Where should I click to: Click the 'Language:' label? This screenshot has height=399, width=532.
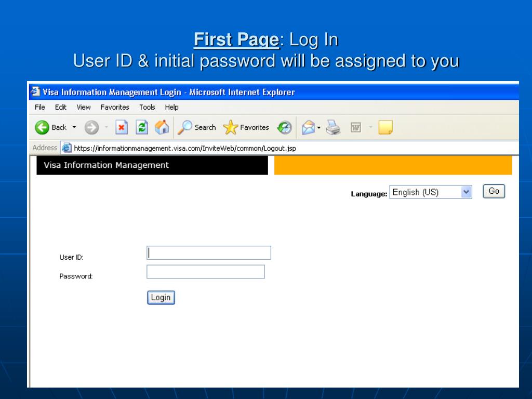click(369, 194)
